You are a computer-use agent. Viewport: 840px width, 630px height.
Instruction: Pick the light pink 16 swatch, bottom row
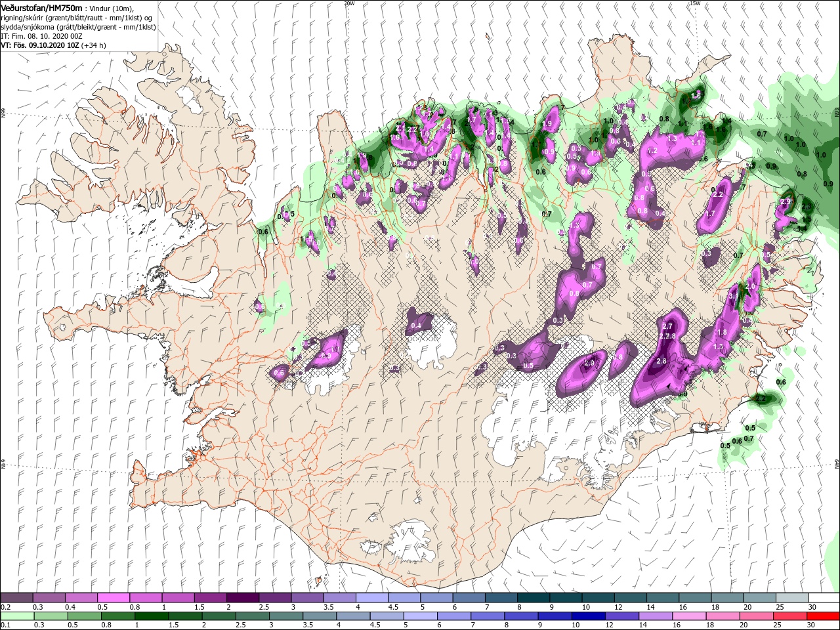[688, 616]
